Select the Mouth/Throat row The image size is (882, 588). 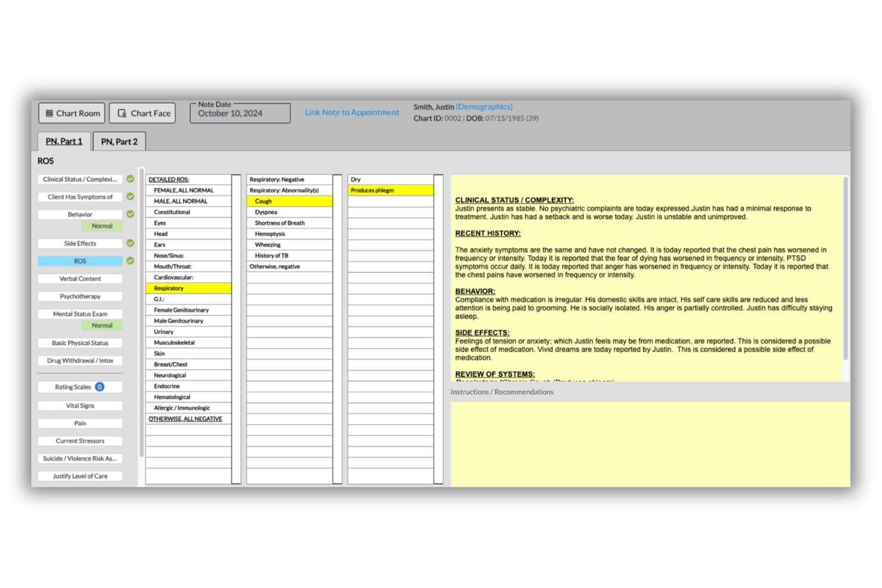(188, 266)
